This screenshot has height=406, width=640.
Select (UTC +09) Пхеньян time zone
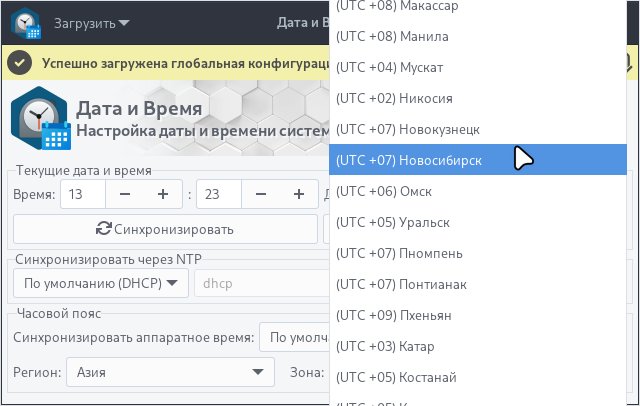click(478, 315)
